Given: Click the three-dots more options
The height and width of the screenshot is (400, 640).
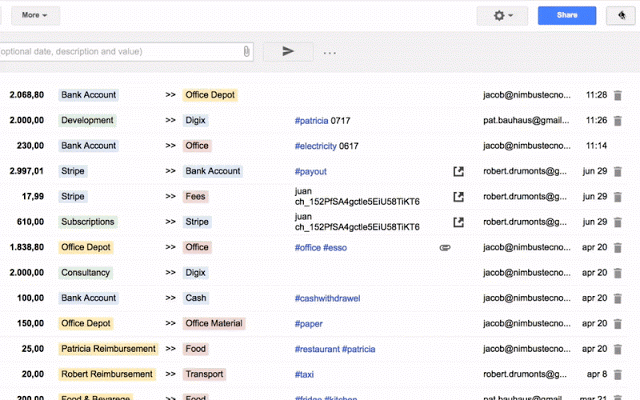Looking at the screenshot, I should (x=329, y=52).
